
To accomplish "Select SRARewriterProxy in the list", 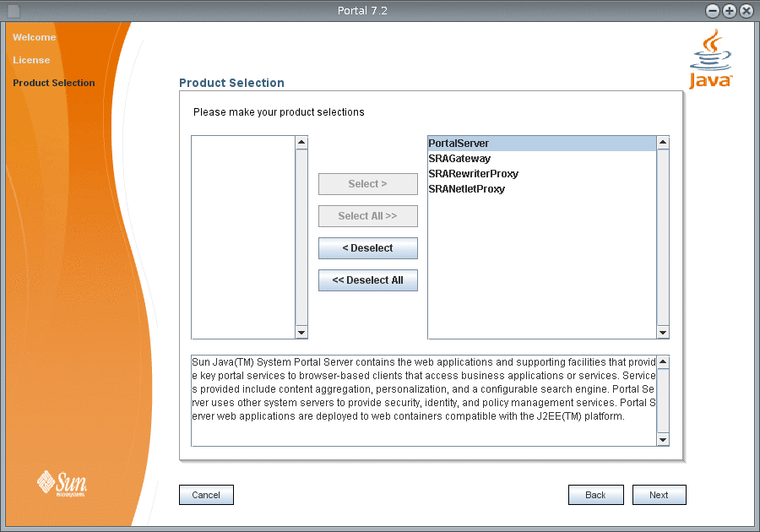I will coord(542,173).
